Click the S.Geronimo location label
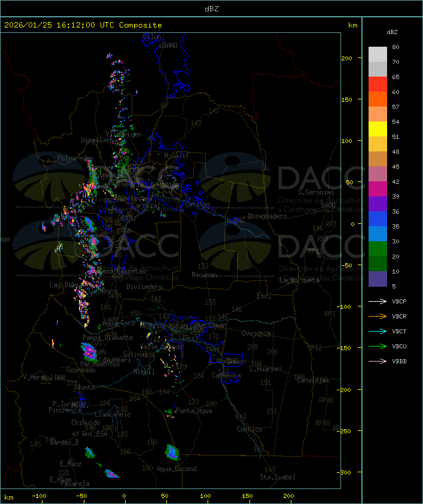 coord(316,193)
